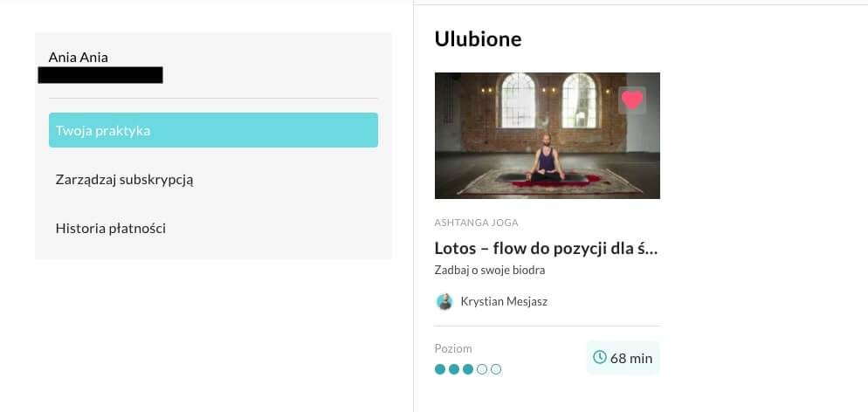Image resolution: width=868 pixels, height=412 pixels.
Task: Click the last empty level dot
Action: 496,369
